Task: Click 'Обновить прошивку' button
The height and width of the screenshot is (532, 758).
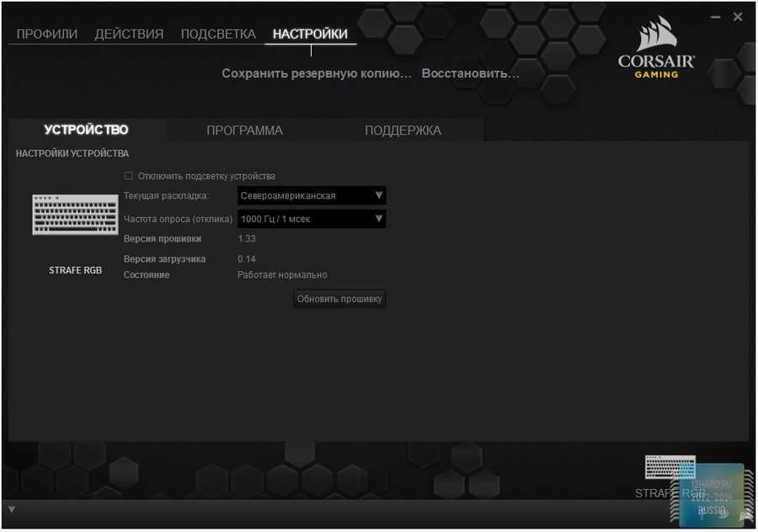Action: (x=339, y=299)
